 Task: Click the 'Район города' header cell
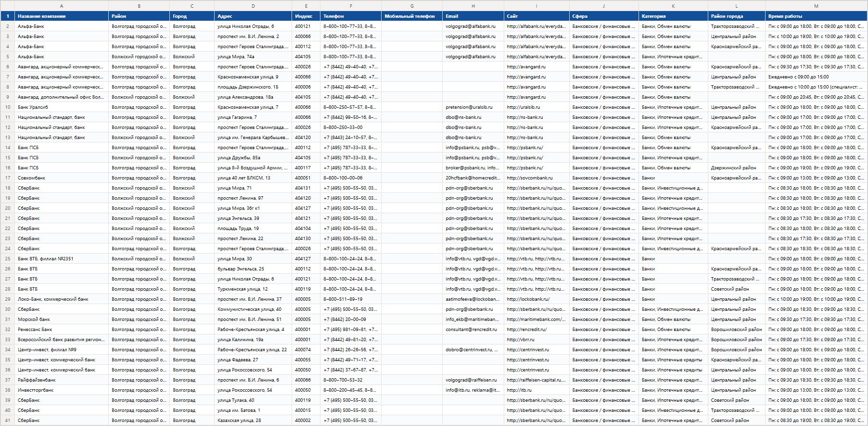737,16
